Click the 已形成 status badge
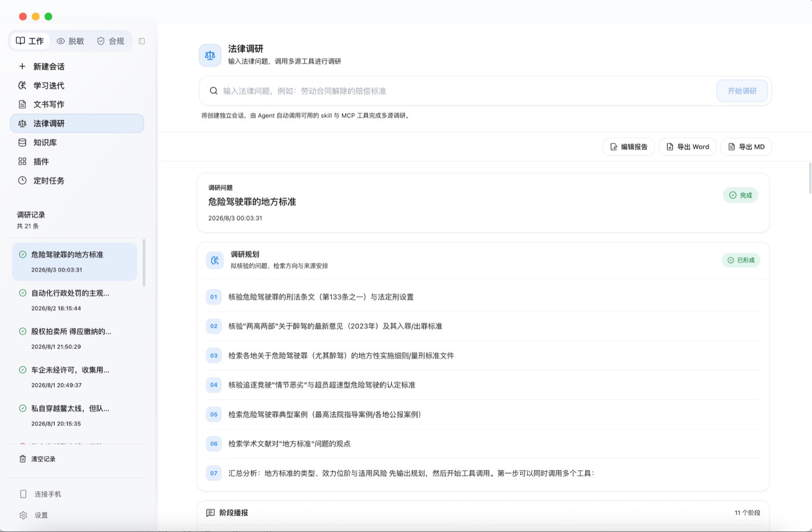The image size is (812, 532). [741, 260]
